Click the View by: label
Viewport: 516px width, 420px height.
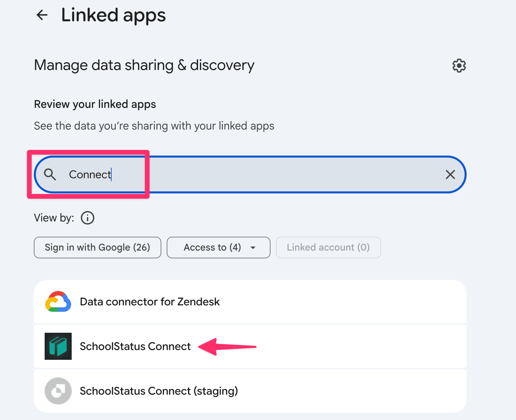click(x=54, y=218)
